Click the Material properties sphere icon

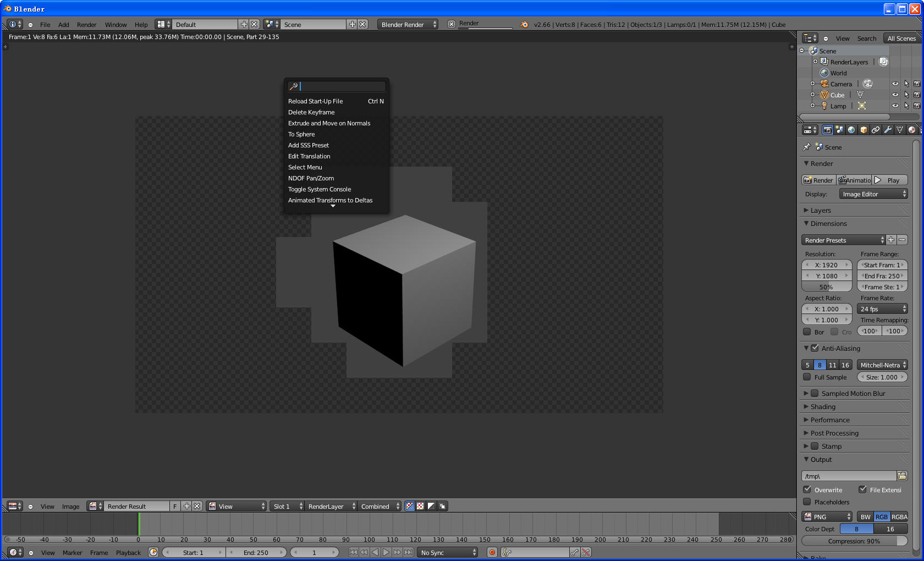coord(912,130)
